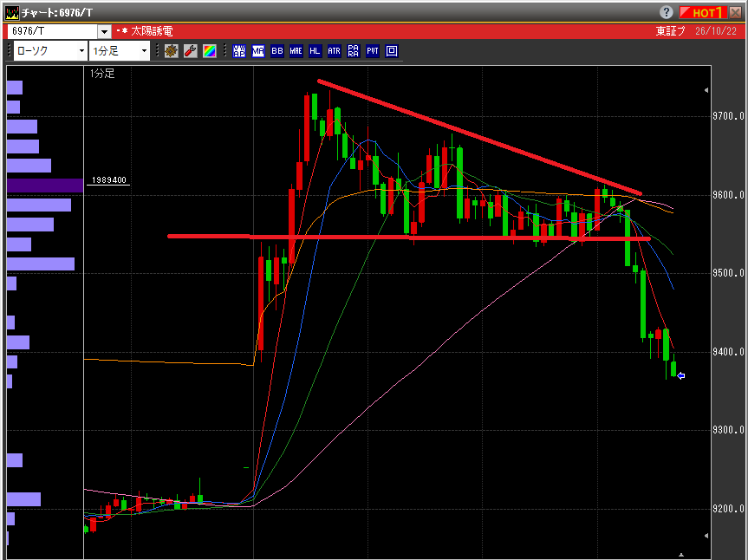Click the small triangle at chart bottom edge
This screenshot has width=748, height=560.
681,554
